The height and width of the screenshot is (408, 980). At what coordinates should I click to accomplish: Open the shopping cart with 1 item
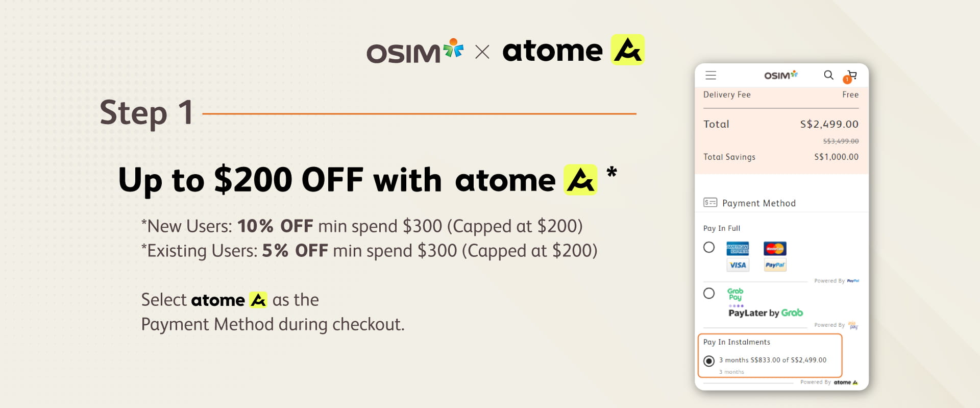851,75
